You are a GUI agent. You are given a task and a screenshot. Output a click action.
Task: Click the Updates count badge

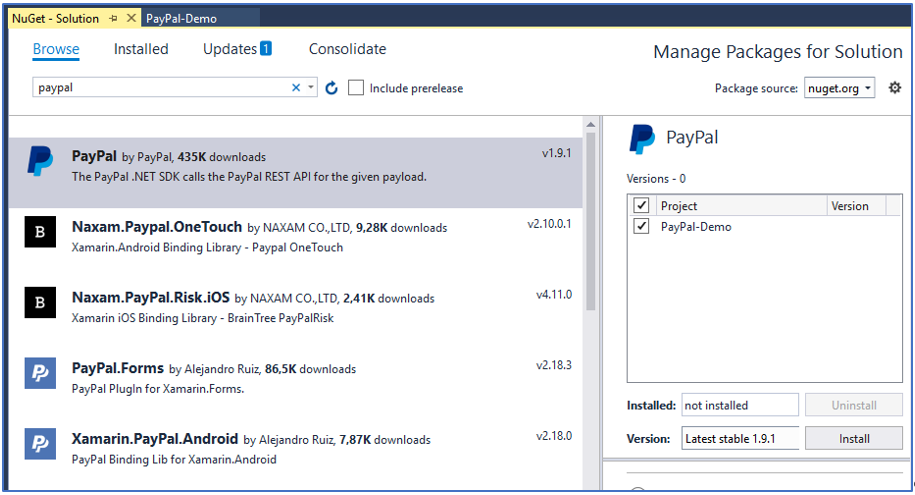pos(266,48)
